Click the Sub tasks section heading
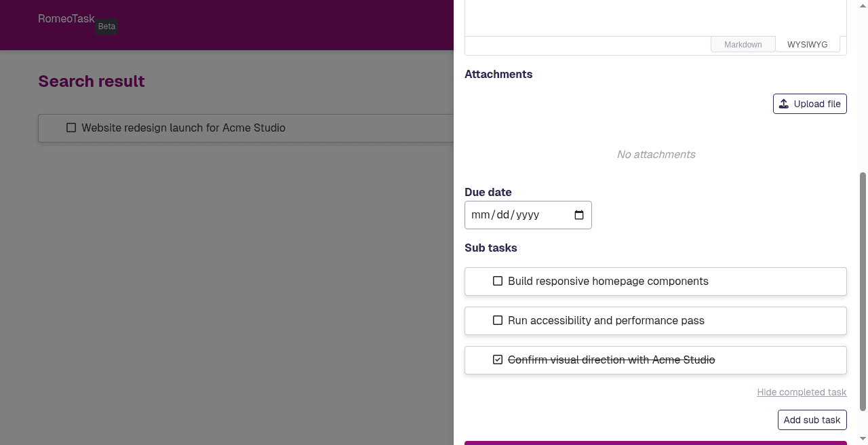 pyautogui.click(x=490, y=248)
